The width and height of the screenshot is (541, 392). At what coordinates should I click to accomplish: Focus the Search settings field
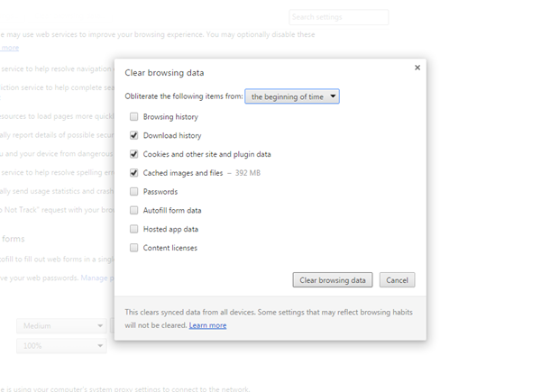(x=338, y=17)
